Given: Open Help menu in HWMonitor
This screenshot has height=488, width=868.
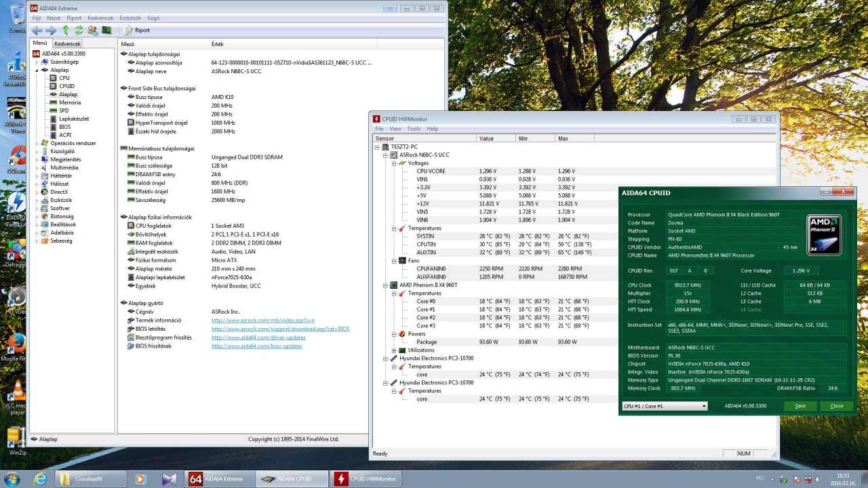Looking at the screenshot, I should [x=432, y=129].
